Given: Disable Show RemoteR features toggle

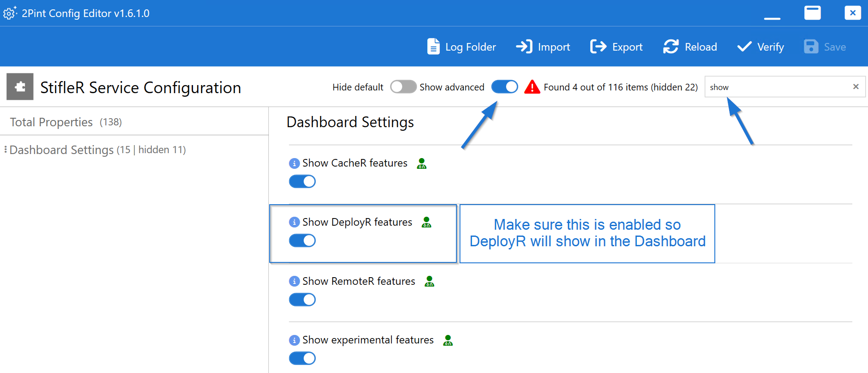Looking at the screenshot, I should [302, 300].
